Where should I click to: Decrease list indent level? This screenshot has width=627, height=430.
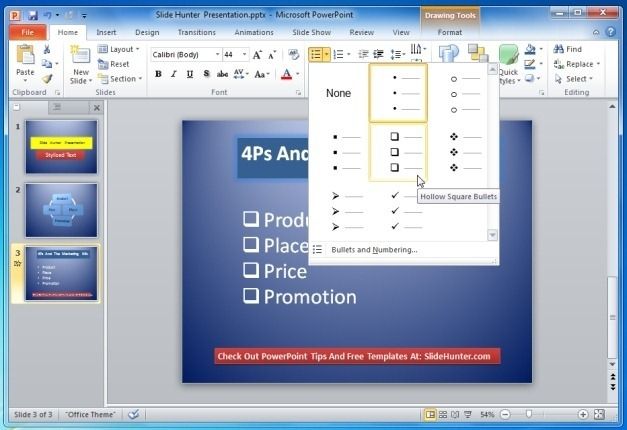(363, 54)
